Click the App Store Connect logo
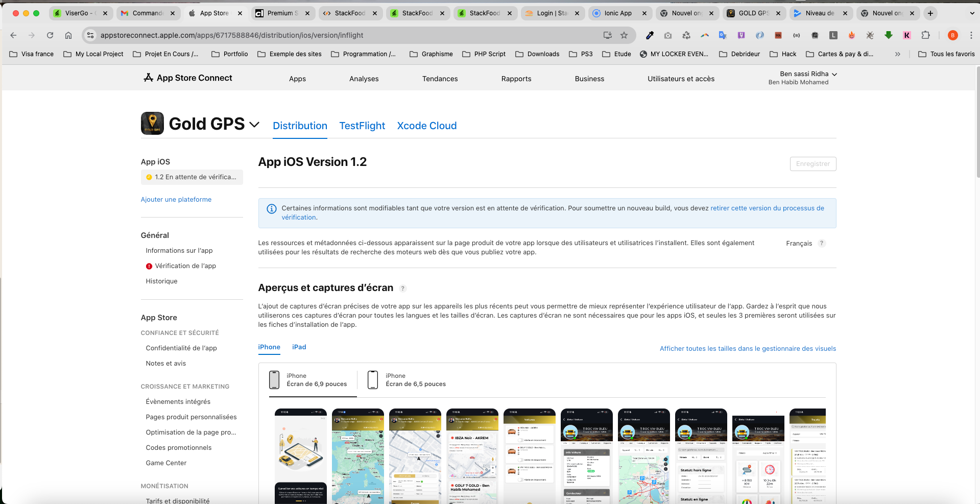980x504 pixels. pos(188,78)
